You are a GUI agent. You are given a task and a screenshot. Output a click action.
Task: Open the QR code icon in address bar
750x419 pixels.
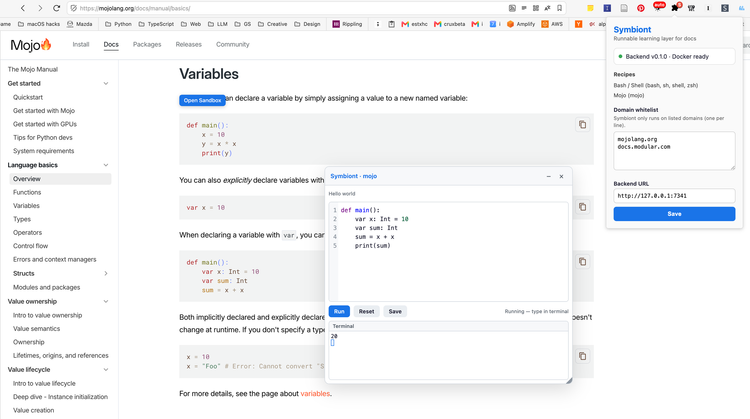click(x=536, y=8)
